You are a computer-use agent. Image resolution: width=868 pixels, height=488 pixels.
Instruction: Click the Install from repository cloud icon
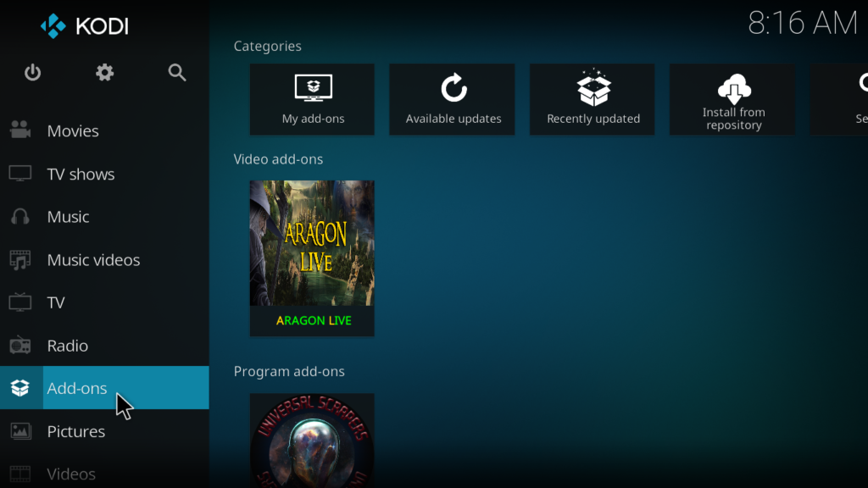[734, 88]
